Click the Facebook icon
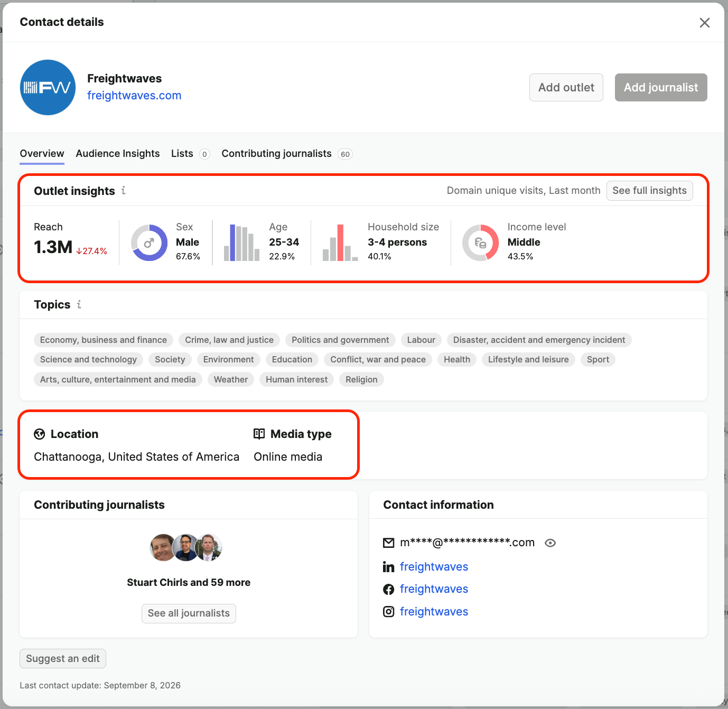 tap(388, 589)
